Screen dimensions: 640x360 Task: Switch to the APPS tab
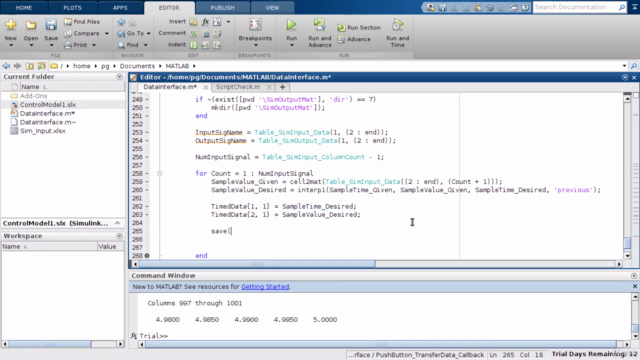click(120, 8)
